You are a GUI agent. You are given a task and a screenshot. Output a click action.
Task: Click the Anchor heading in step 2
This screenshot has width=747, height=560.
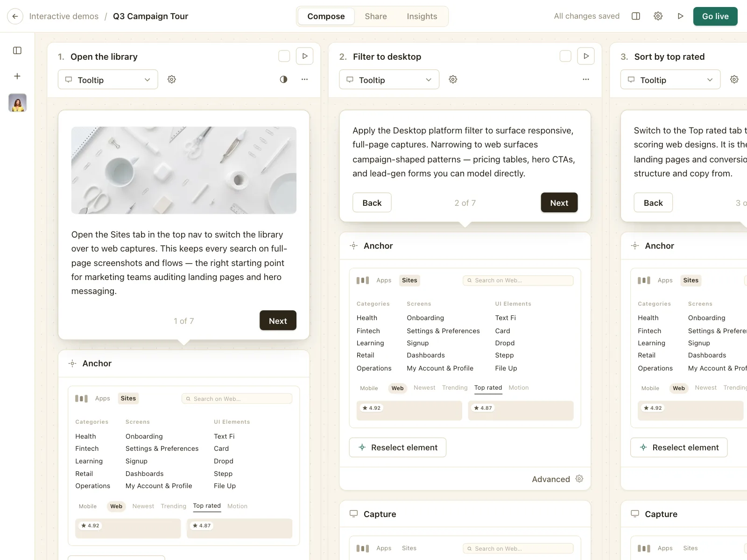378,245
